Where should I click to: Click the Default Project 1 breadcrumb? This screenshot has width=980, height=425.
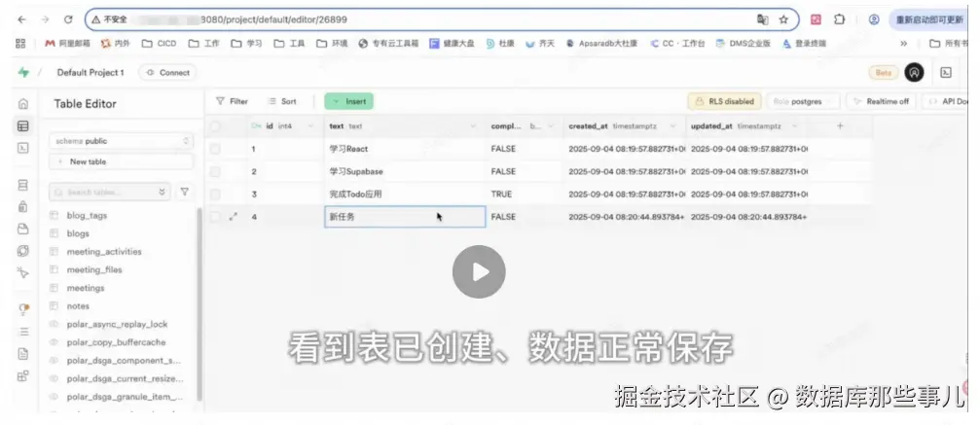(x=91, y=73)
